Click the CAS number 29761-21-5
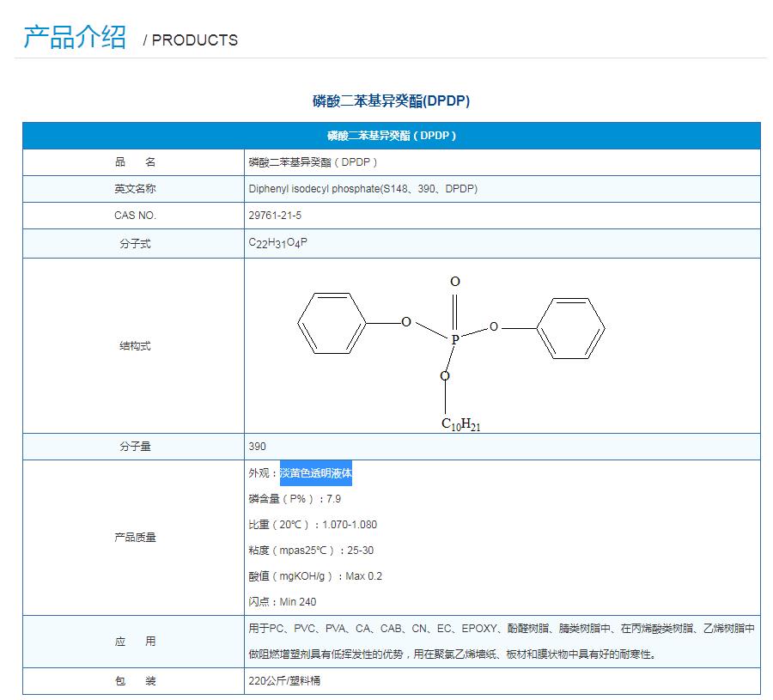 [275, 216]
